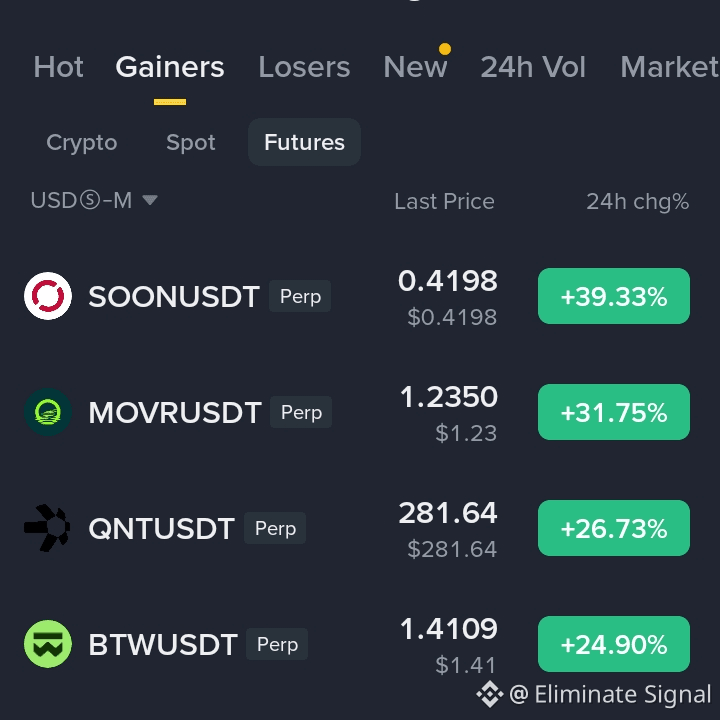Expand the USDⓈ-M market type selector
The height and width of the screenshot is (720, 720).
coord(94,201)
